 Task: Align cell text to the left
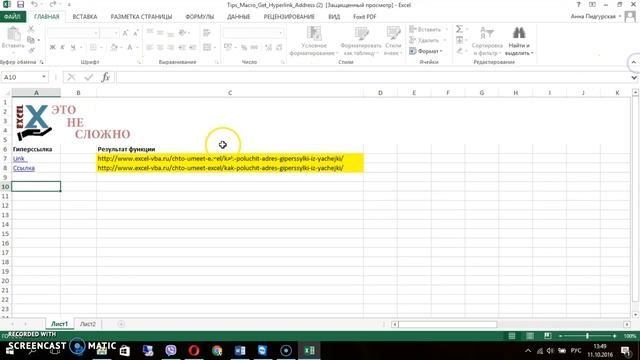150,47
